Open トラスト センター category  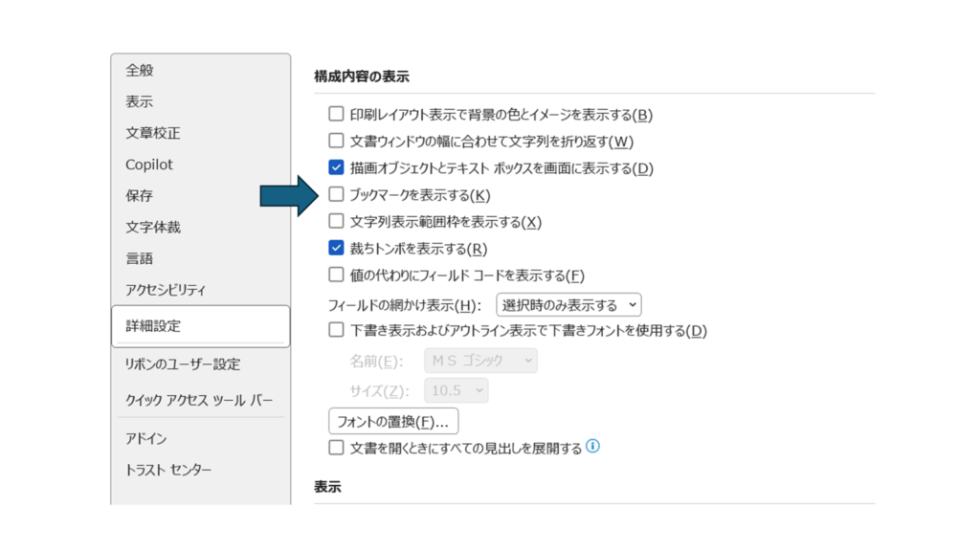coord(168,470)
